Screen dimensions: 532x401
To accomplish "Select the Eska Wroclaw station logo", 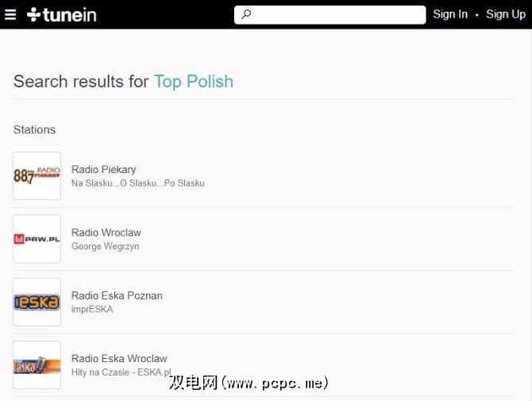I will tap(37, 365).
